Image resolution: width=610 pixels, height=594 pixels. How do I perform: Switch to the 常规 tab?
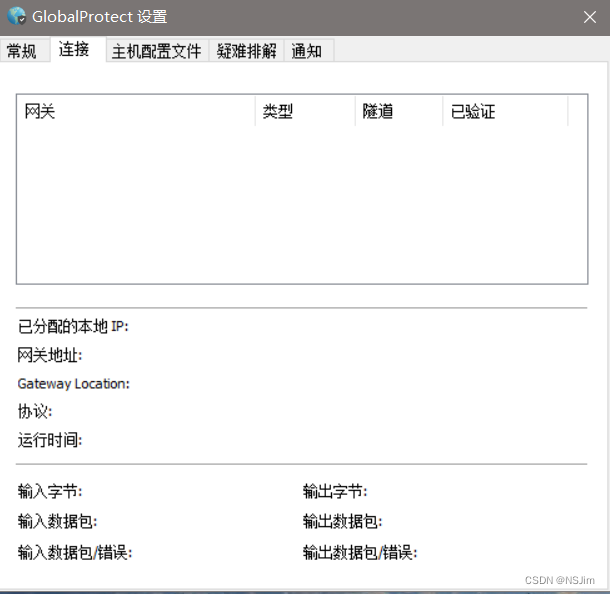[x=25, y=51]
